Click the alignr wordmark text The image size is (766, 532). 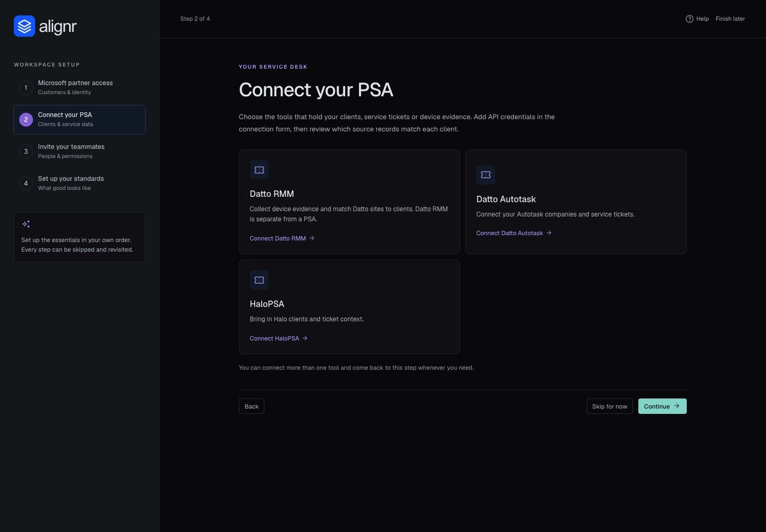pos(58,27)
